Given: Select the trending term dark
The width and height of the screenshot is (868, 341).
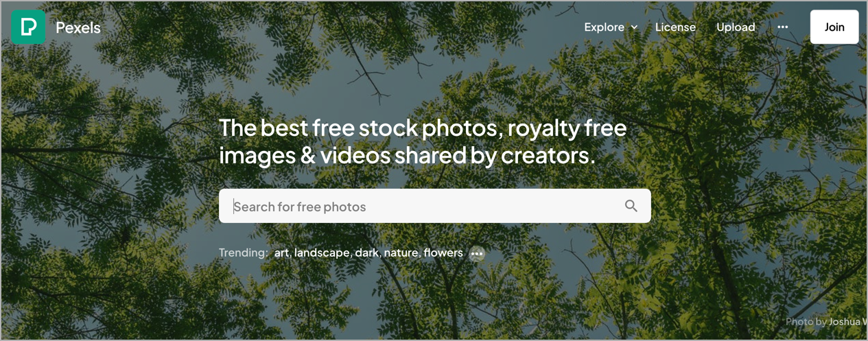Looking at the screenshot, I should 367,252.
